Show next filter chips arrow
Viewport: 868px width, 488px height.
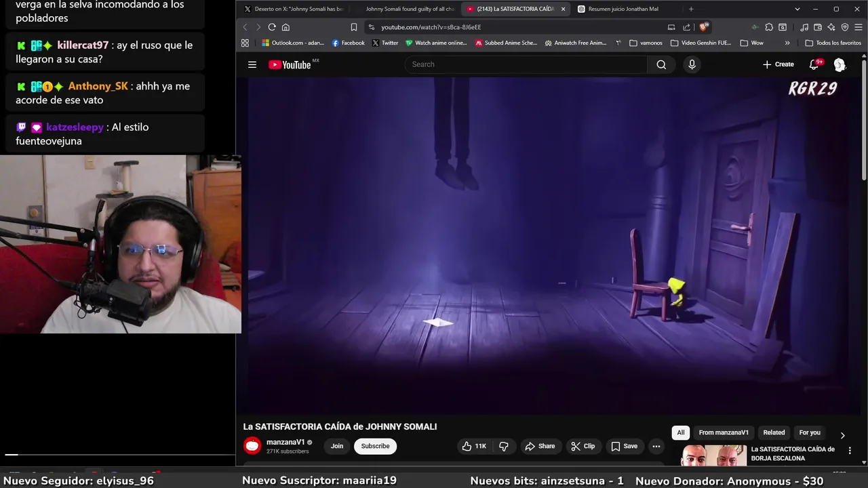[843, 436]
